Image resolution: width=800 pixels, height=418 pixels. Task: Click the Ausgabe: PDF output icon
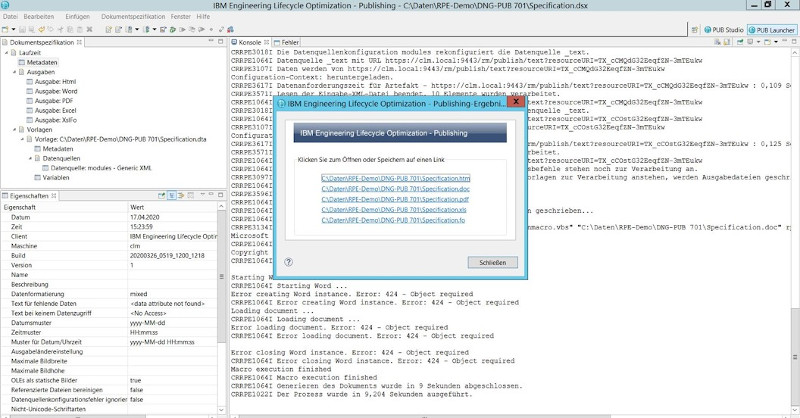[31, 100]
